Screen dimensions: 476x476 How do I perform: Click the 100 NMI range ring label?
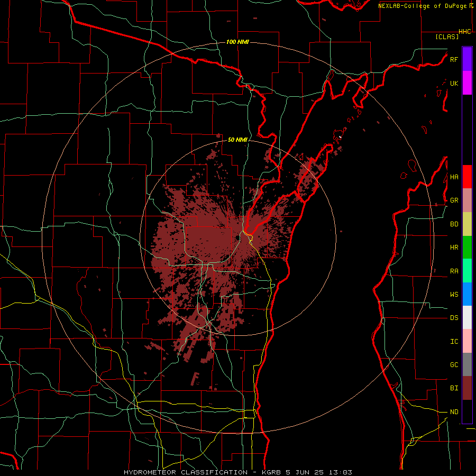[237, 42]
